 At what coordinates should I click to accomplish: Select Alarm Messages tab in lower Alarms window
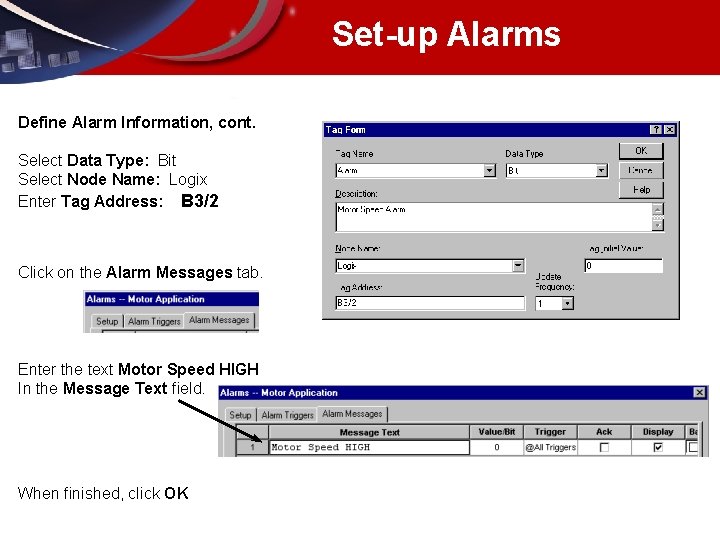pyautogui.click(x=352, y=414)
